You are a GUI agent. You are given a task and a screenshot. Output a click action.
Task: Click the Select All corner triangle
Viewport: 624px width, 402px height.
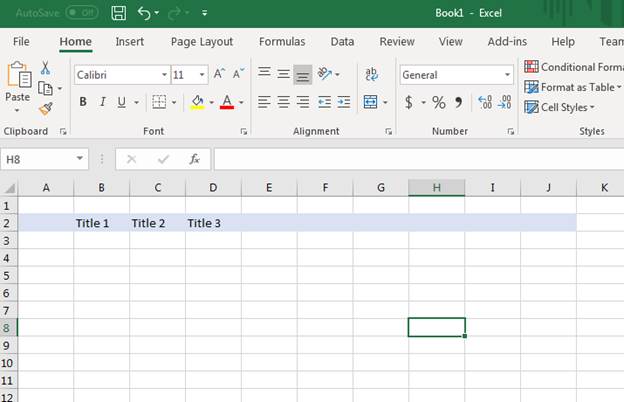(9, 187)
